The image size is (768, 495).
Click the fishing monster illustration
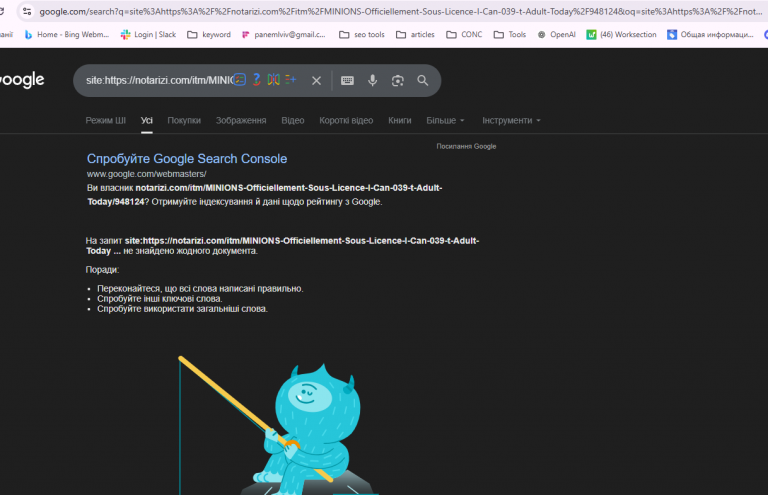coord(278,426)
